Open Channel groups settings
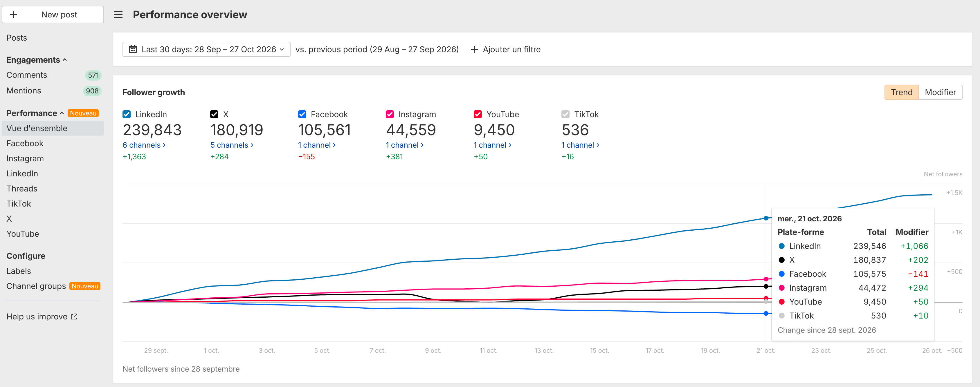The width and height of the screenshot is (980, 387). point(36,286)
